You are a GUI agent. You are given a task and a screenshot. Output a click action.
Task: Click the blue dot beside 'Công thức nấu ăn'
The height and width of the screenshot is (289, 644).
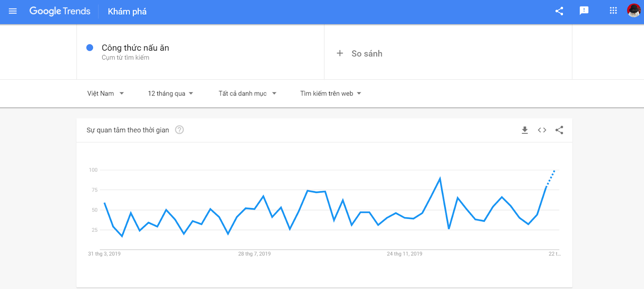[90, 48]
